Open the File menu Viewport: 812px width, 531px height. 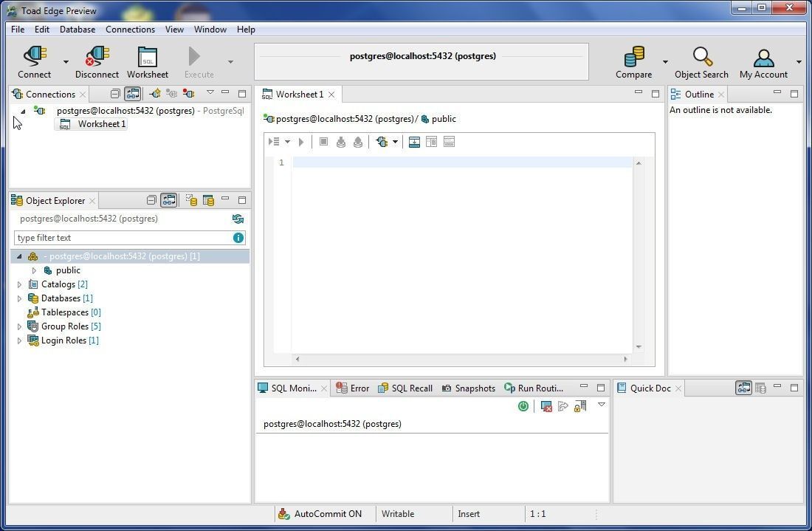[x=18, y=30]
